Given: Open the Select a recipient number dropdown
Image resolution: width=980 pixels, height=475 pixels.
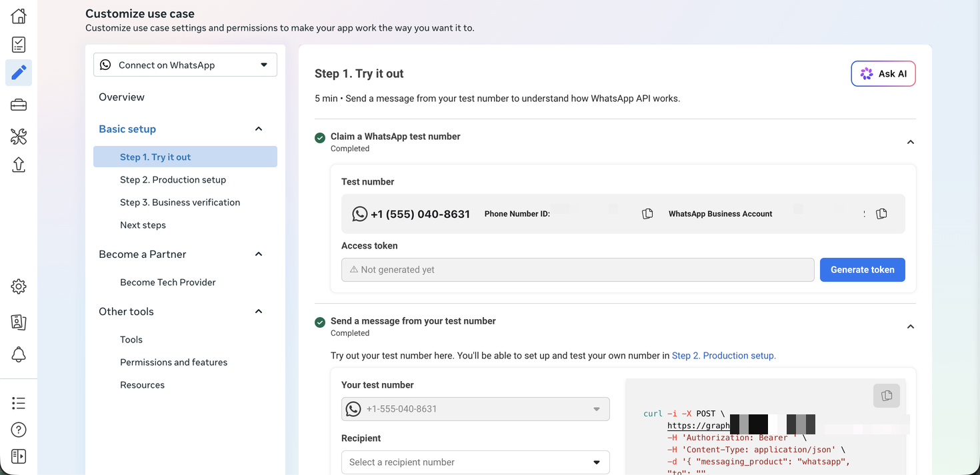Looking at the screenshot, I should (475, 462).
